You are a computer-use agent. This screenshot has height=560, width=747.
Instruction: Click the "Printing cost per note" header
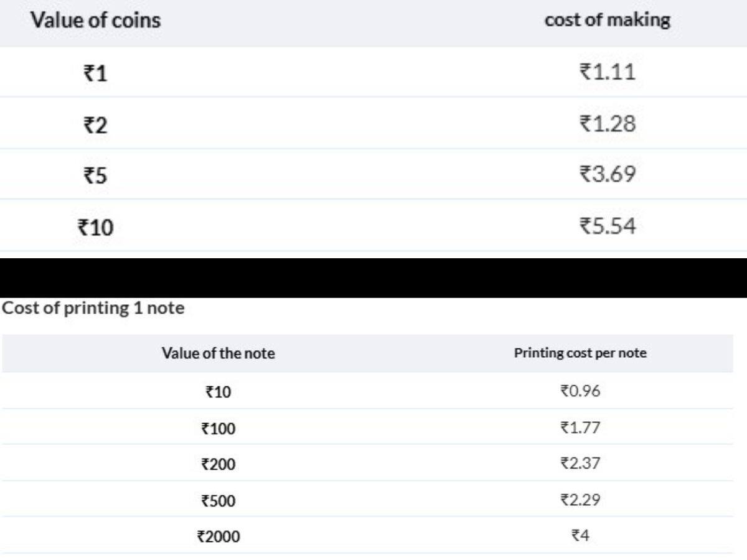click(580, 353)
